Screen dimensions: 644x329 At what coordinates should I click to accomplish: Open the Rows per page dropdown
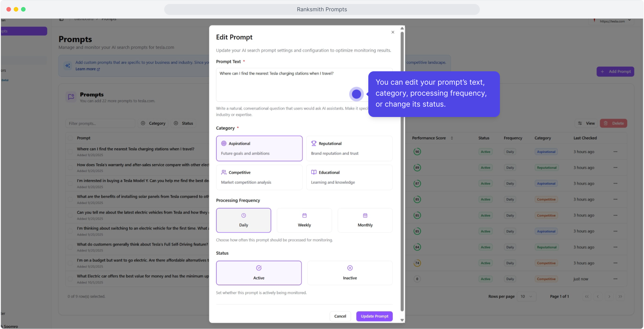pos(526,296)
